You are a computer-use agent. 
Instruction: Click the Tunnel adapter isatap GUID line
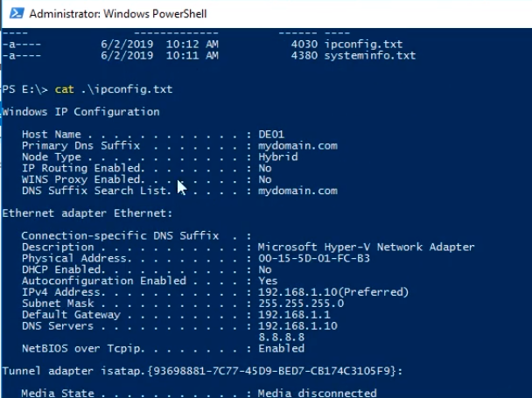point(202,371)
